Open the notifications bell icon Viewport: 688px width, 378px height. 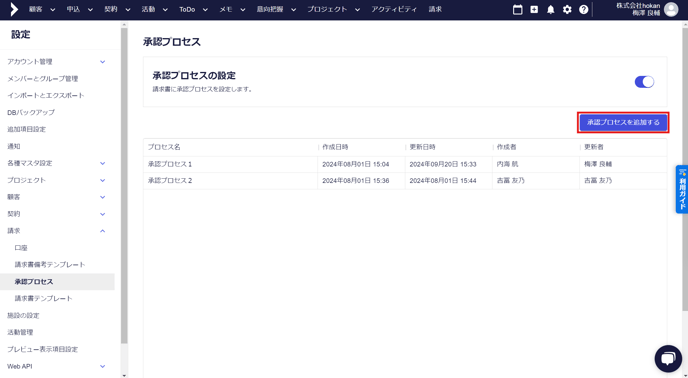tap(551, 9)
